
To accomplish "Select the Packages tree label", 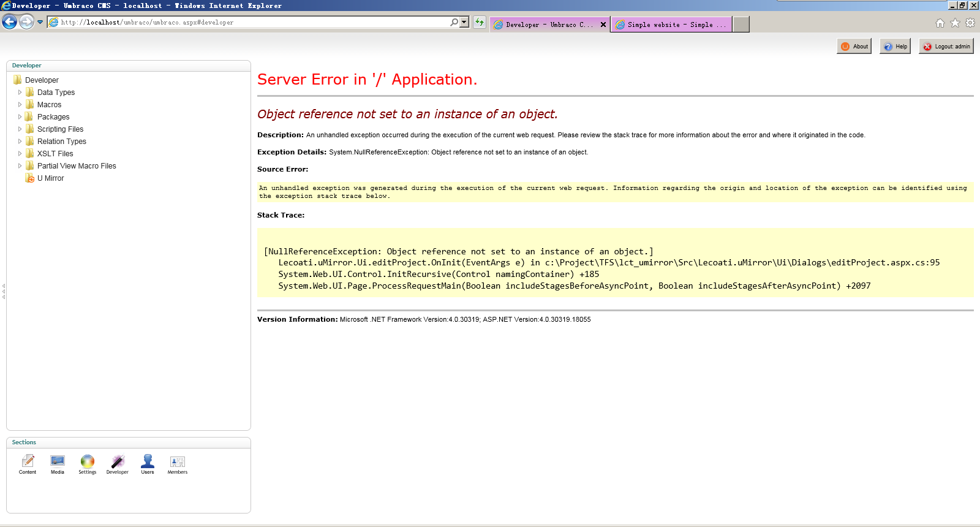I will coord(53,117).
